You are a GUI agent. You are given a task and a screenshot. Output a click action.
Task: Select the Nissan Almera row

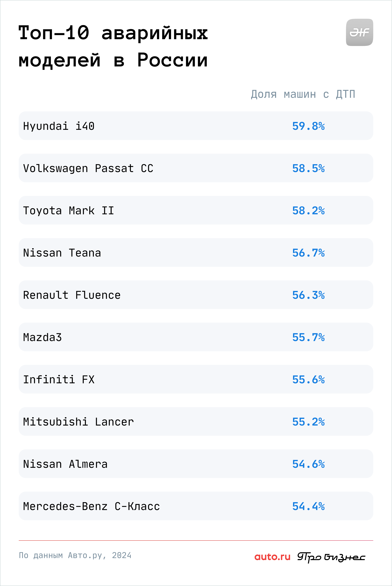196,464
